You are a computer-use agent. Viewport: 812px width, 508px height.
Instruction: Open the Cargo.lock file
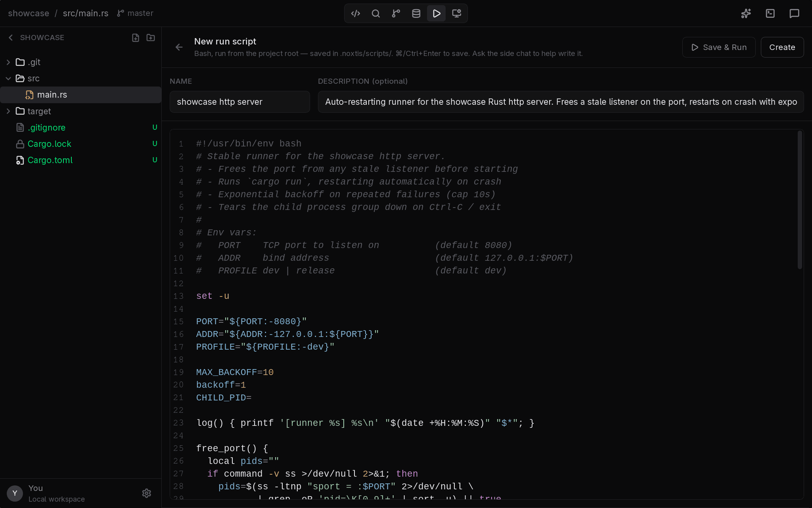click(80, 144)
